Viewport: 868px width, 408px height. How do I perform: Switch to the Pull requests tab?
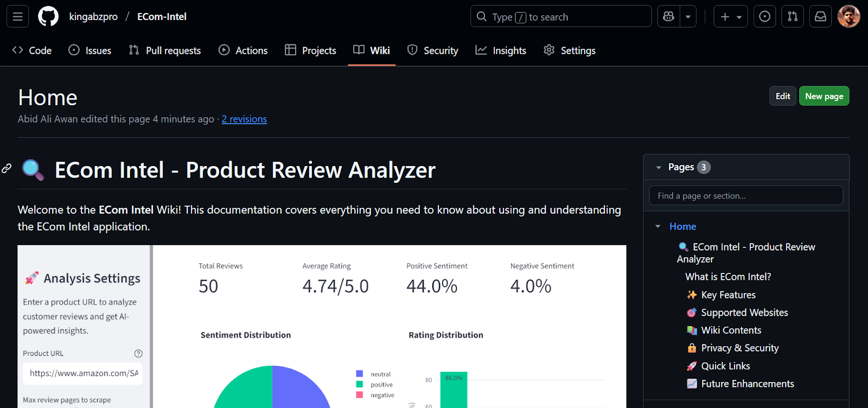(165, 50)
